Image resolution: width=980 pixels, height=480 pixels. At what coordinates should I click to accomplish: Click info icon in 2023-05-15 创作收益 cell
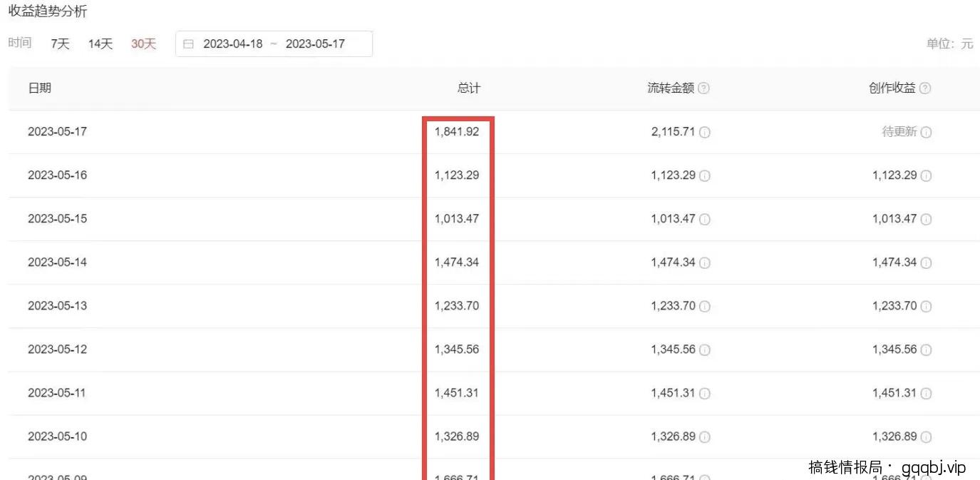926,219
